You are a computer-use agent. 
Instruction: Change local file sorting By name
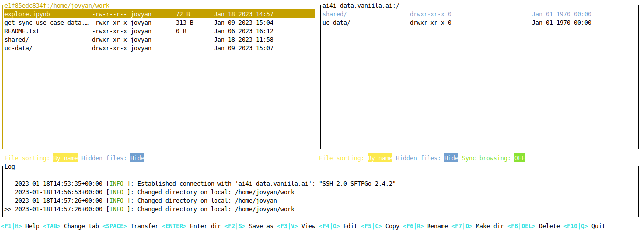point(65,158)
